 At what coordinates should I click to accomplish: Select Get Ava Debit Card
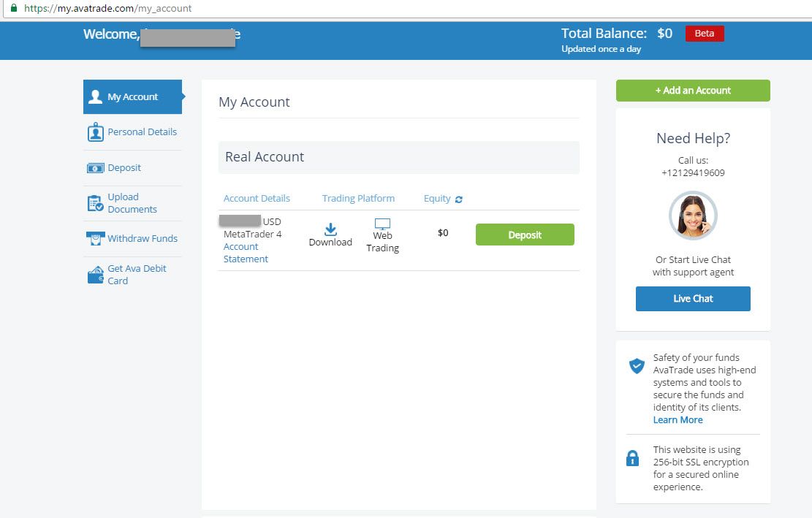132,275
